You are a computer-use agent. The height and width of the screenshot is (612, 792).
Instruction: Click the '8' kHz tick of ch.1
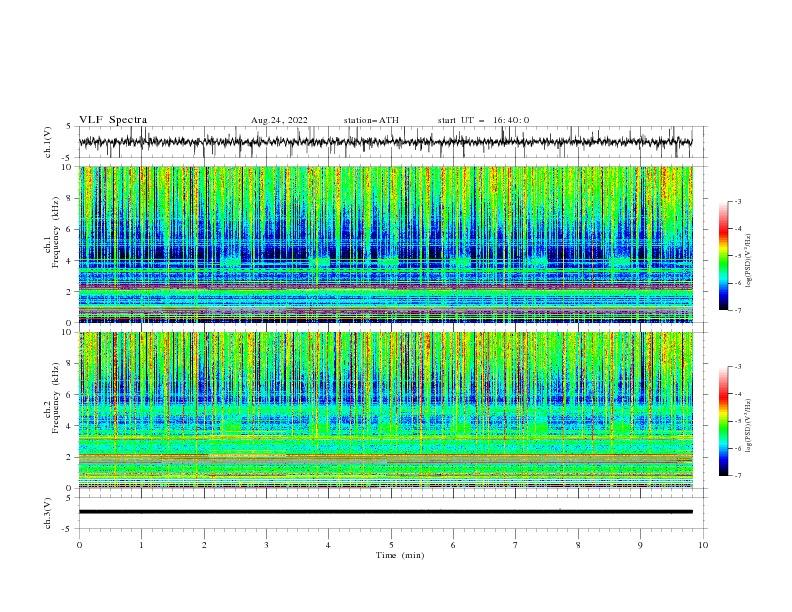(70, 198)
